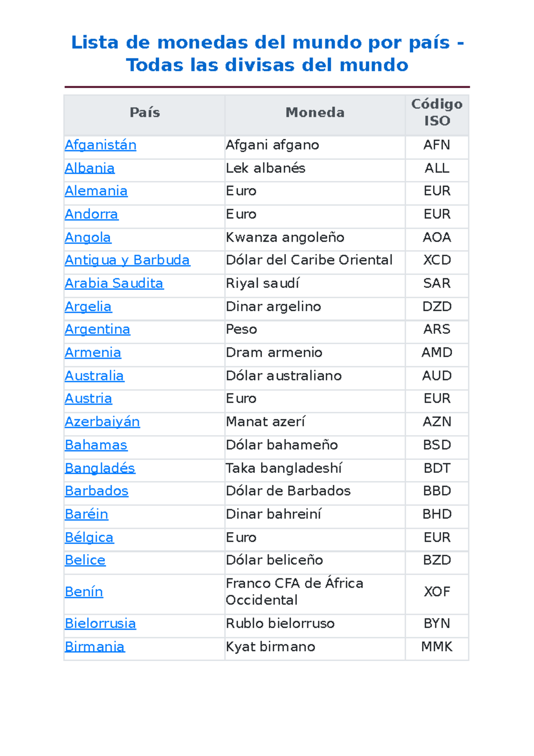Click the Albania link

click(90, 168)
